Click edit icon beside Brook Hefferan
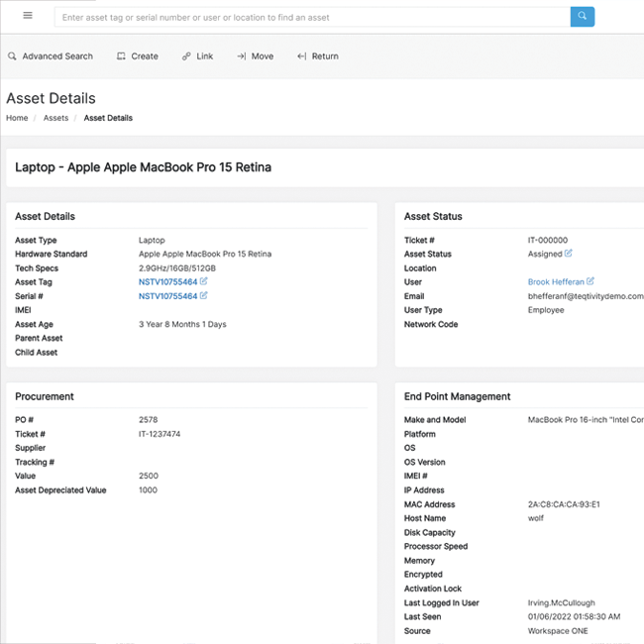Viewport: 644px width, 644px height. (590, 281)
